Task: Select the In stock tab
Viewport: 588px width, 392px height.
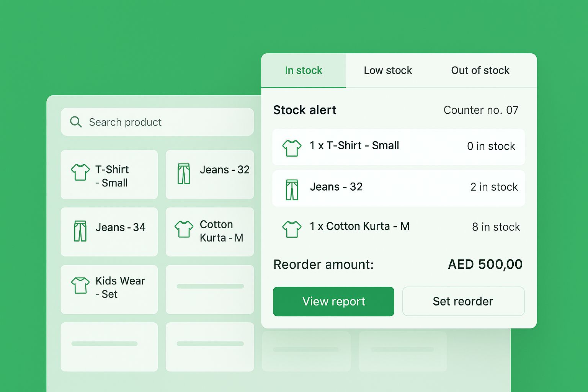Action: 303,70
